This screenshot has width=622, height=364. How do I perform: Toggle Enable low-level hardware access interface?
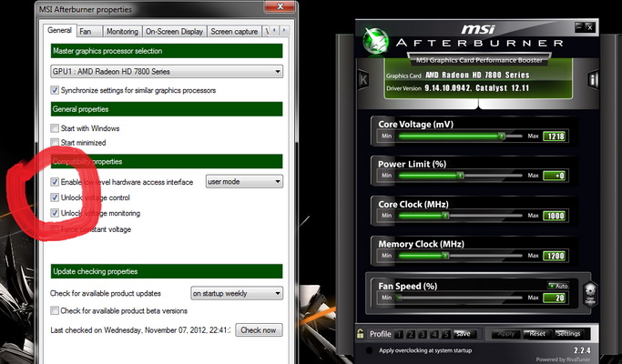click(x=55, y=182)
